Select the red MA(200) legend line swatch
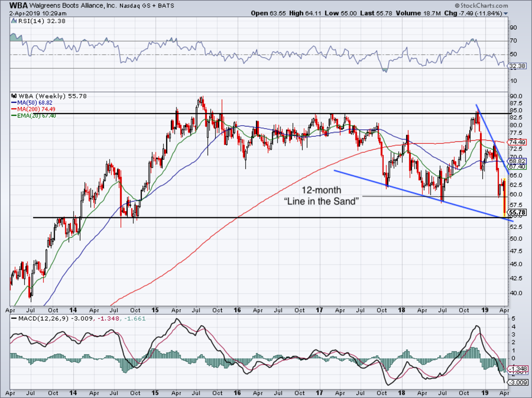 [x=13, y=109]
